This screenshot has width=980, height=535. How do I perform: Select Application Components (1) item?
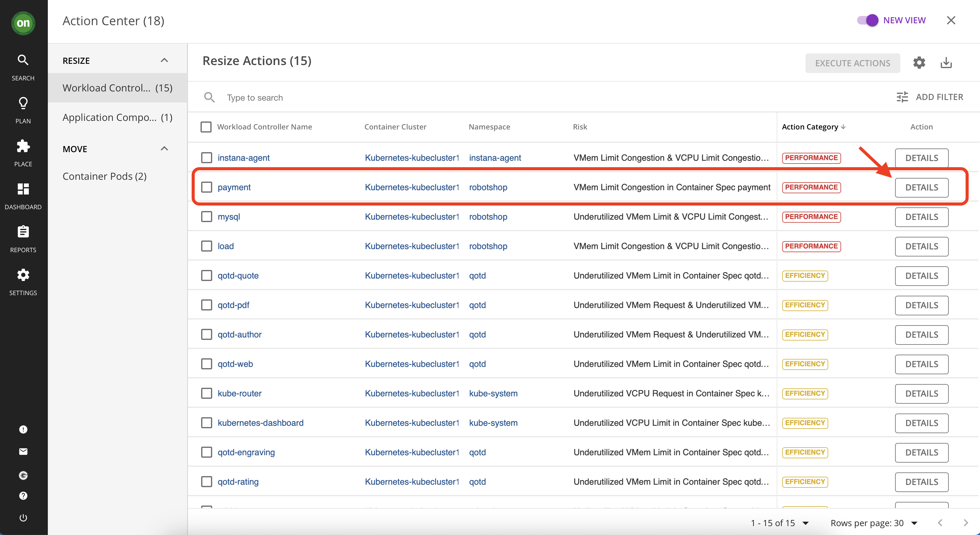(117, 117)
